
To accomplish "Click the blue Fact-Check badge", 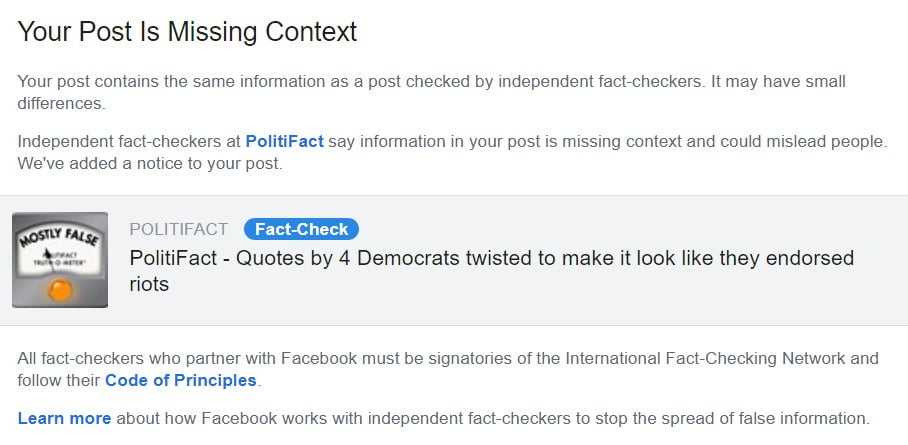I will (301, 229).
